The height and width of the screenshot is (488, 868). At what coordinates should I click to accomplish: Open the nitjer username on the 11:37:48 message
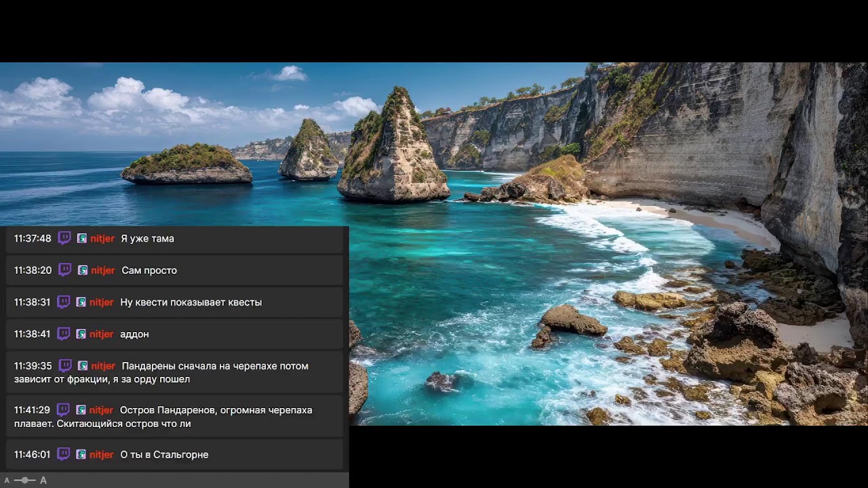(x=102, y=239)
